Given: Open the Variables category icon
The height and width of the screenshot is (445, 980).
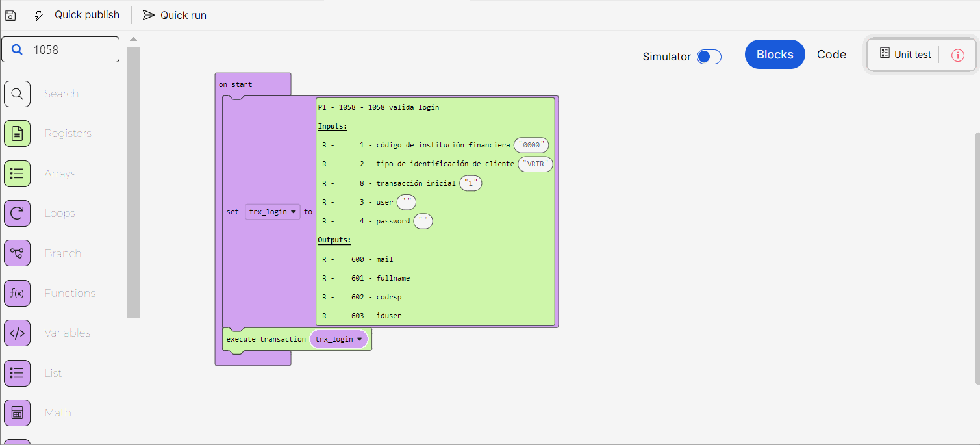Looking at the screenshot, I should 18,333.
